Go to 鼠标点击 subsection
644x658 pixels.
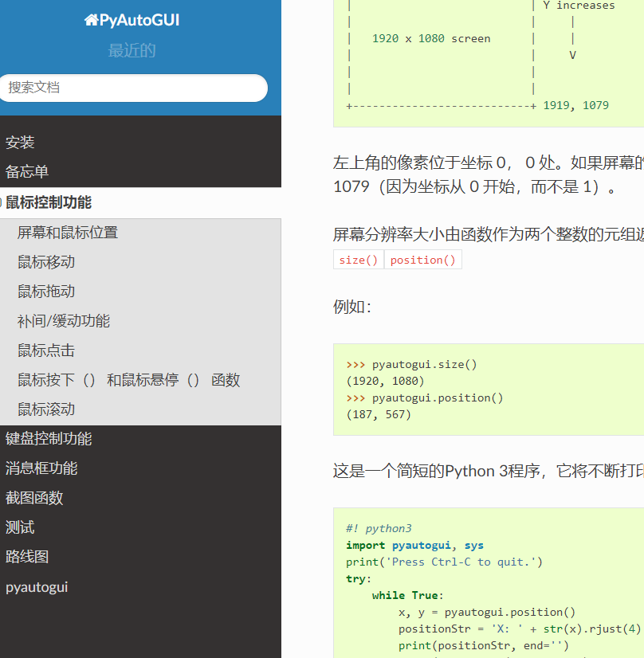[46, 351]
